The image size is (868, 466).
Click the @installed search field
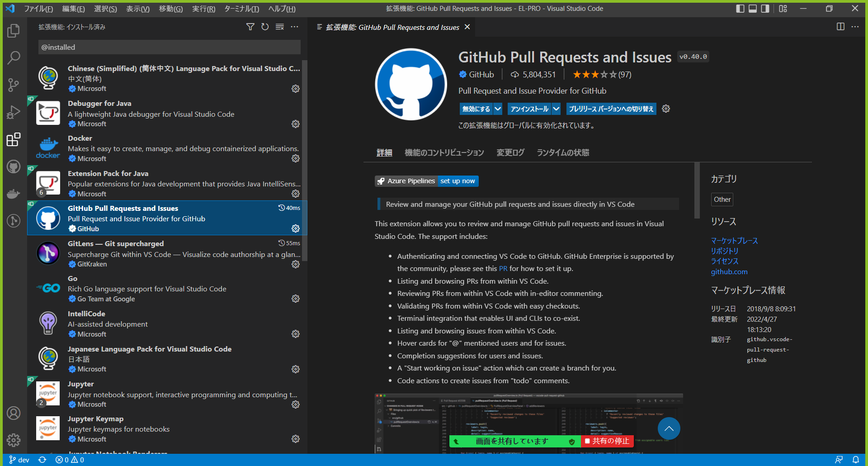pyautogui.click(x=169, y=47)
